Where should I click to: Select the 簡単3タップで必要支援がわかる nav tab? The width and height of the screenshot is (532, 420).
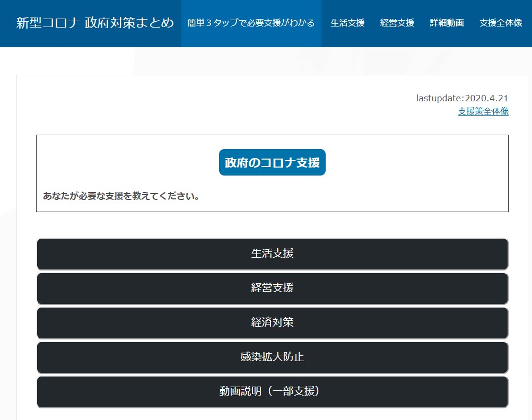(x=251, y=23)
